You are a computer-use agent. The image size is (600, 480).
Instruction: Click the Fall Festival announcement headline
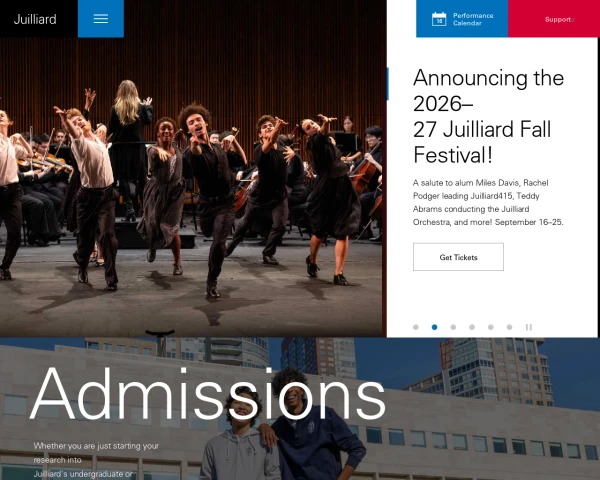[488, 116]
